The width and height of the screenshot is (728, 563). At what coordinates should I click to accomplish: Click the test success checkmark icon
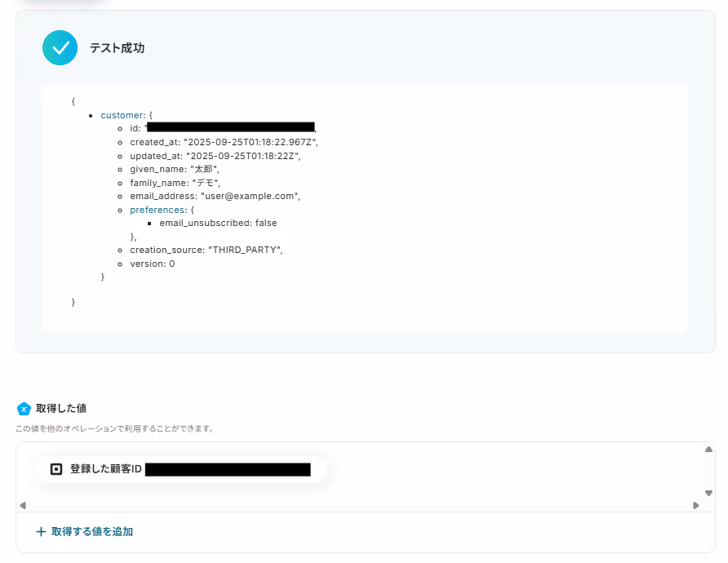(60, 48)
